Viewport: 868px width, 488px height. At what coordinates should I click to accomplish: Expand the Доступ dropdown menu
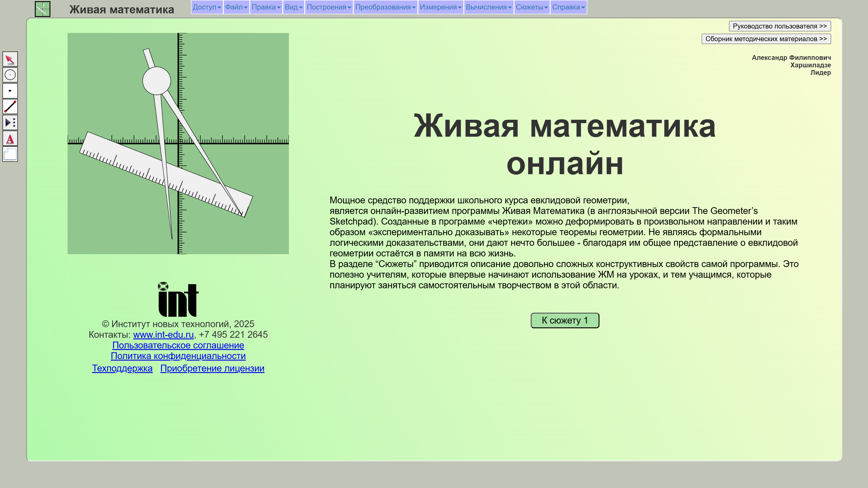pyautogui.click(x=207, y=7)
